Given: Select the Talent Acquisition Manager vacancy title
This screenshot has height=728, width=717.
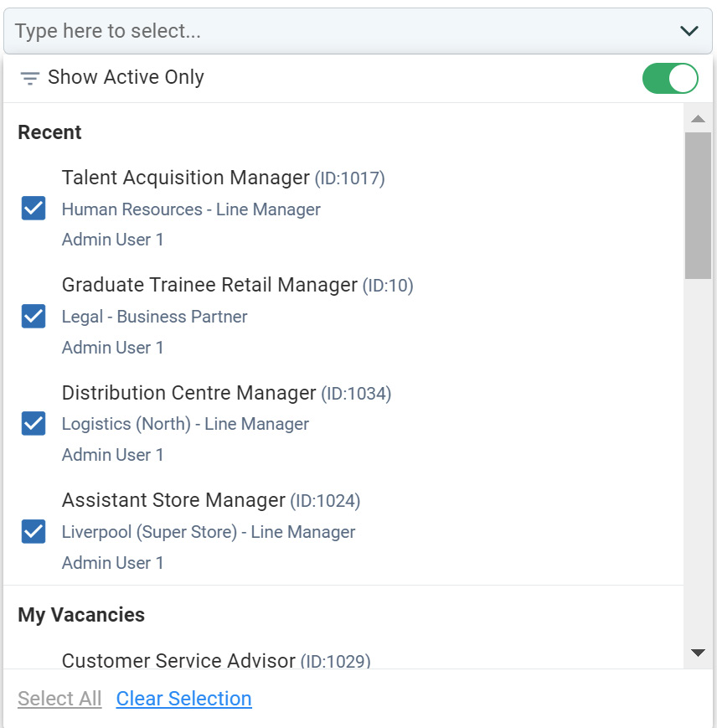Looking at the screenshot, I should point(186,178).
